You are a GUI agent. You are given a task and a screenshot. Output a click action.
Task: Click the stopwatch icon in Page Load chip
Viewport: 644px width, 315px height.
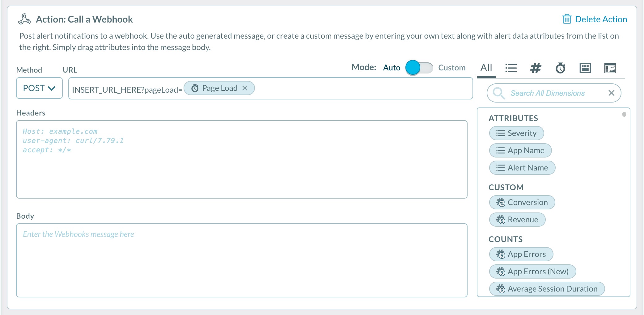(195, 88)
